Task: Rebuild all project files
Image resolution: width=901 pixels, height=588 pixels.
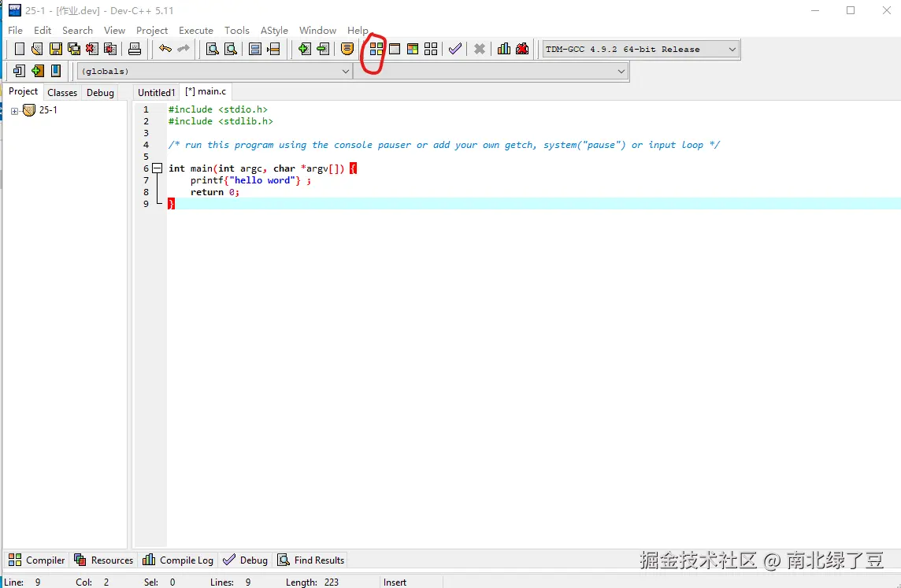Action: [431, 49]
